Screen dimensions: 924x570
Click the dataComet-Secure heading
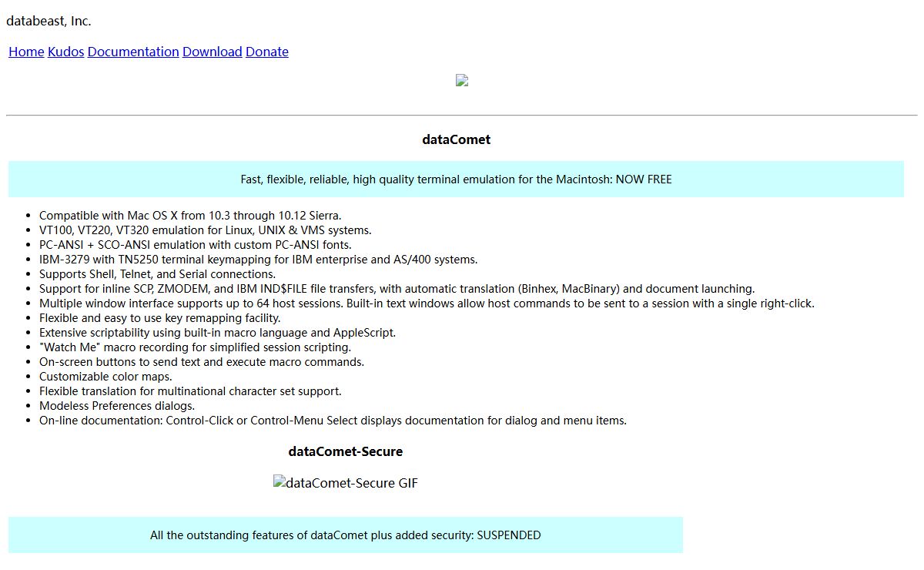346,451
